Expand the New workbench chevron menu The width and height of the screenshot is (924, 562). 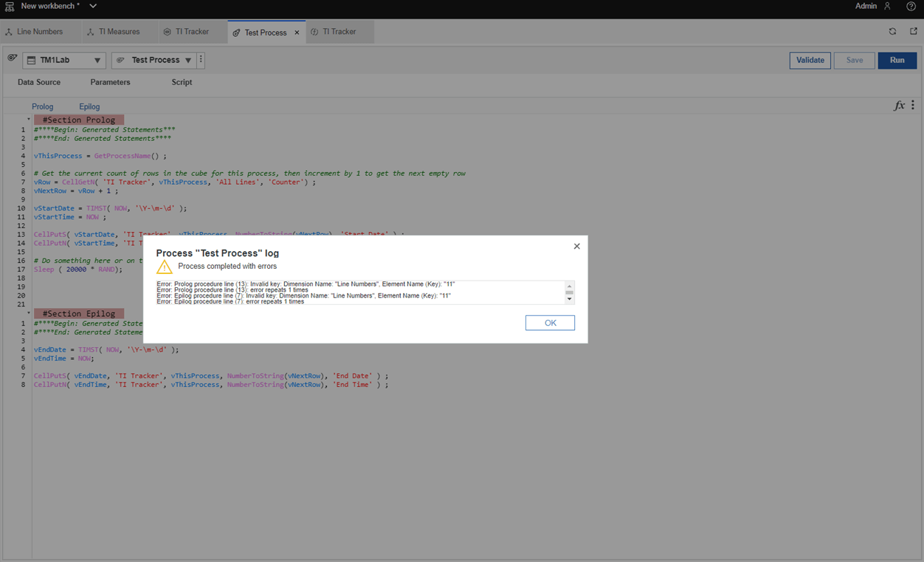click(x=93, y=6)
